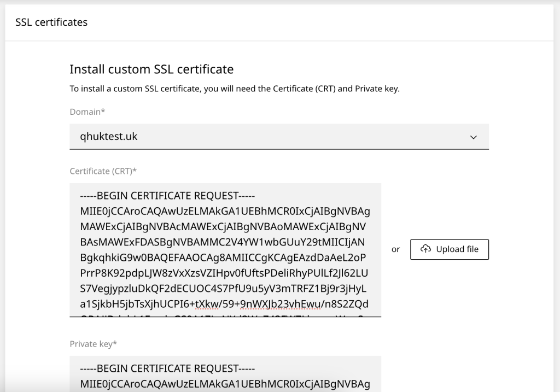Click the line starting a1SjkbH5jbTsXjhUCPI6 in the certificate

(224, 304)
